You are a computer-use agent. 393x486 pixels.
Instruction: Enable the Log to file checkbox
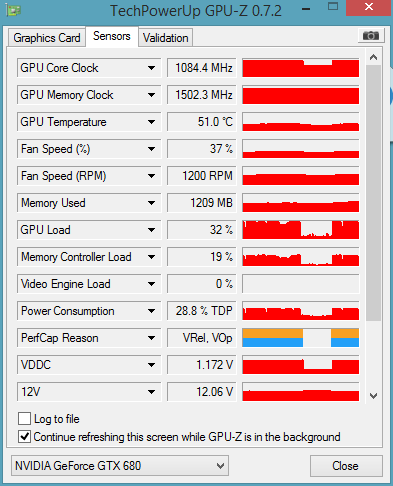coord(24,419)
